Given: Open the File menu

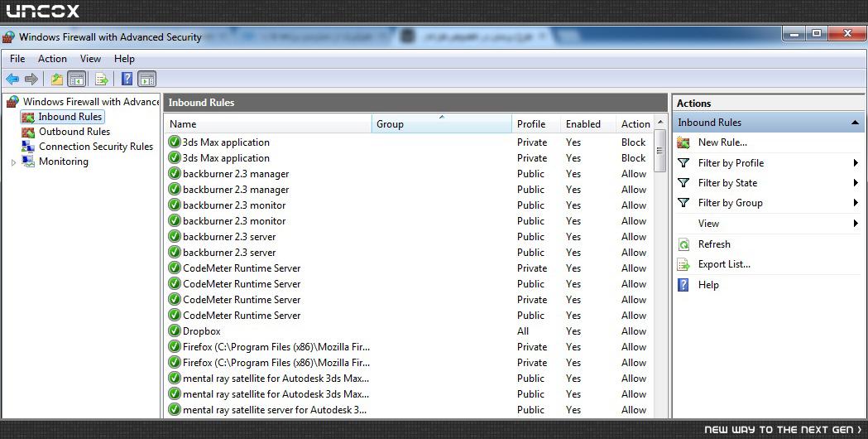Looking at the screenshot, I should pos(17,59).
